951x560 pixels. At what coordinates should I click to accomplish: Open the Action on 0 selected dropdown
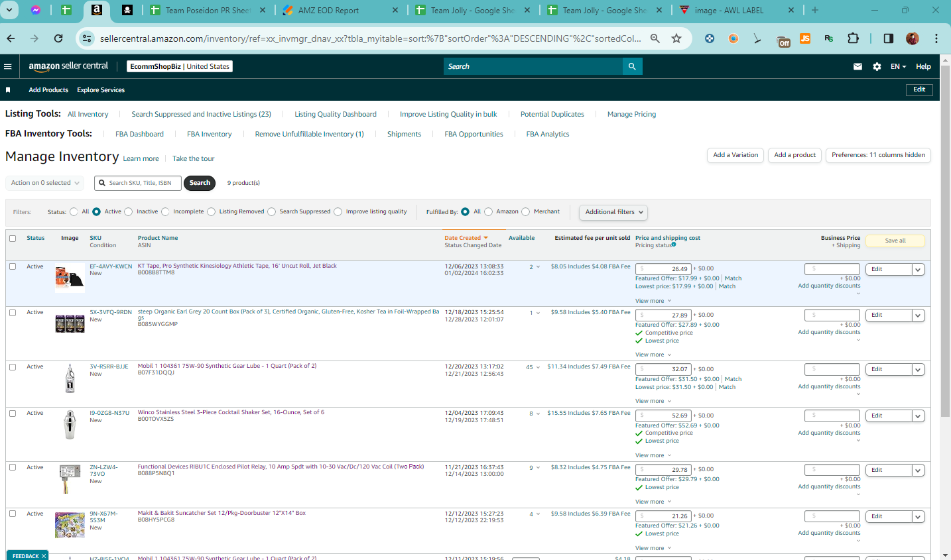(x=45, y=183)
